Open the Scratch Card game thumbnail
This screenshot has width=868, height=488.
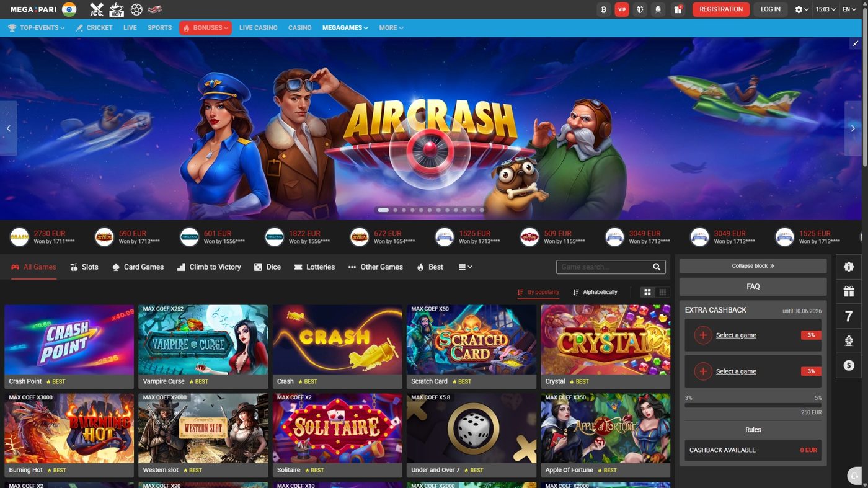472,340
